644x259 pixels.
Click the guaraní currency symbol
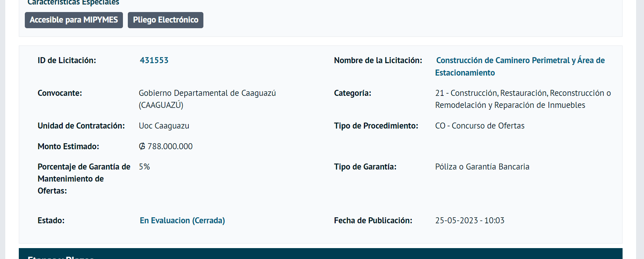(142, 147)
